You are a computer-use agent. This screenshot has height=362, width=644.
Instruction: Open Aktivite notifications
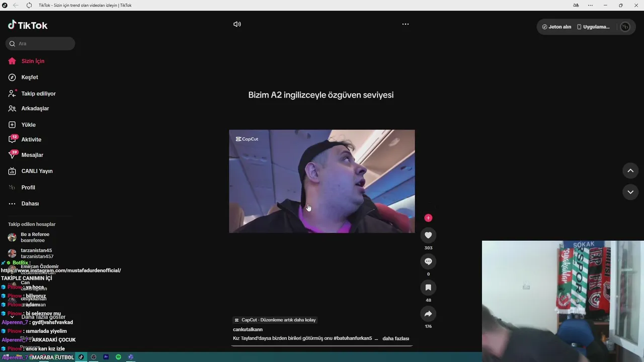pos(31,140)
